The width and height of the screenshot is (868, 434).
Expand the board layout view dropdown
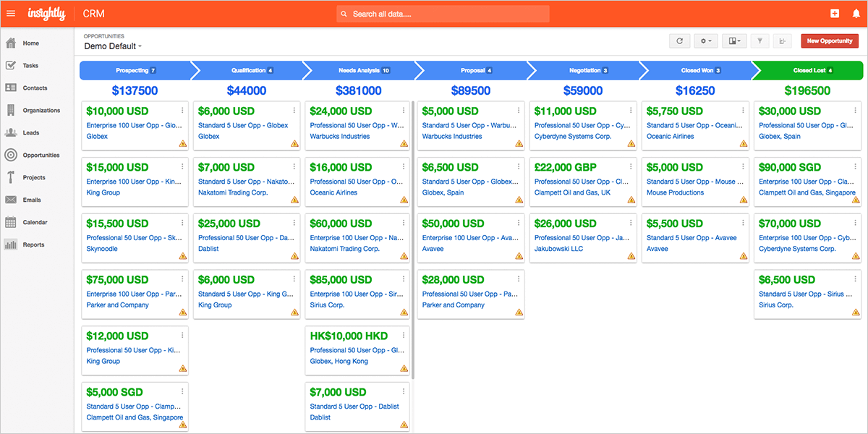pos(733,41)
